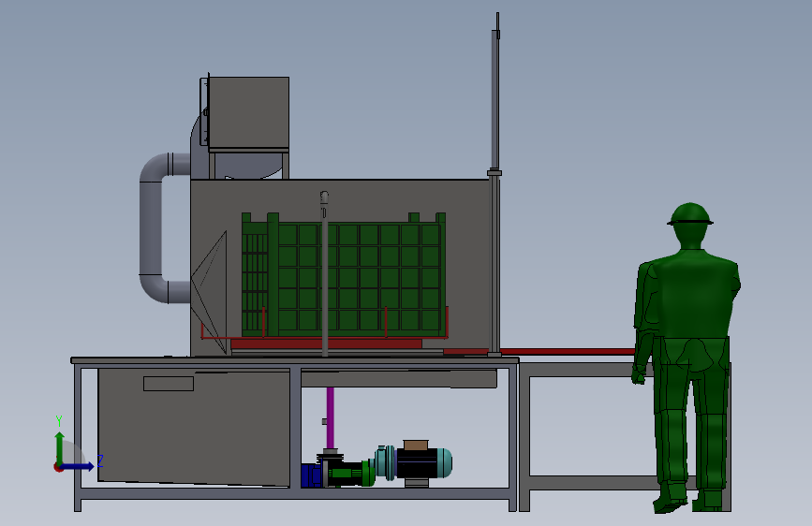Select the blue end cap of the pump

310,475
